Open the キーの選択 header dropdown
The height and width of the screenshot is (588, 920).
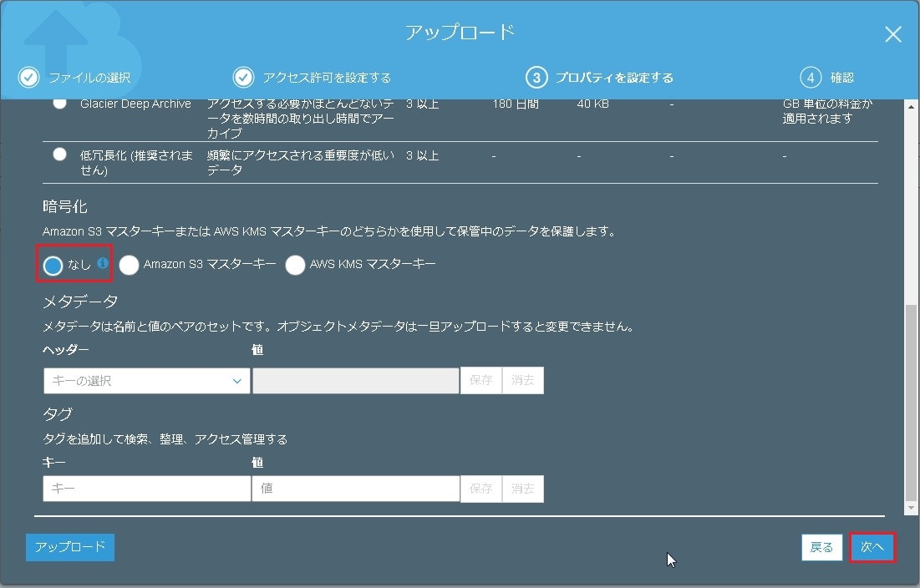pyautogui.click(x=146, y=380)
